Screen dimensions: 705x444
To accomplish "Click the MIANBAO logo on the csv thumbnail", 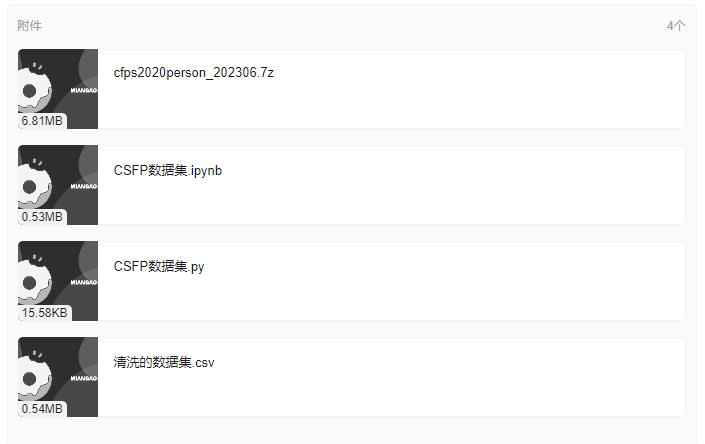I will coord(84,378).
